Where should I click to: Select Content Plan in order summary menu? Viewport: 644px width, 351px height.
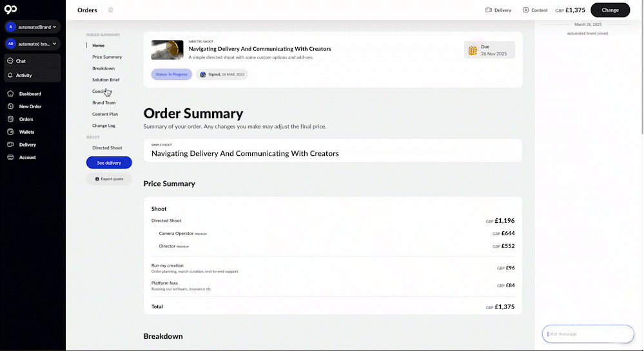click(105, 114)
